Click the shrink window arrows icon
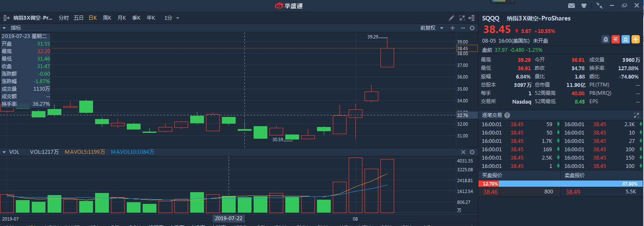644x226 pixels. click(599, 5)
